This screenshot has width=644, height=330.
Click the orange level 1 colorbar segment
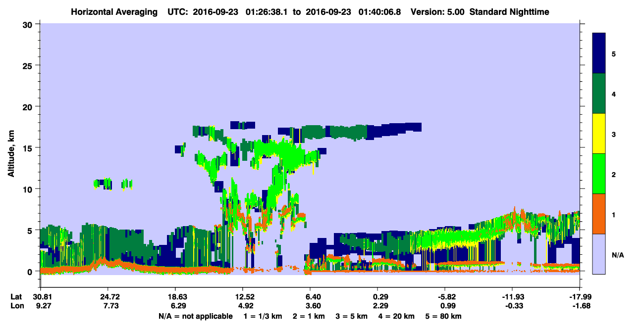click(x=599, y=214)
